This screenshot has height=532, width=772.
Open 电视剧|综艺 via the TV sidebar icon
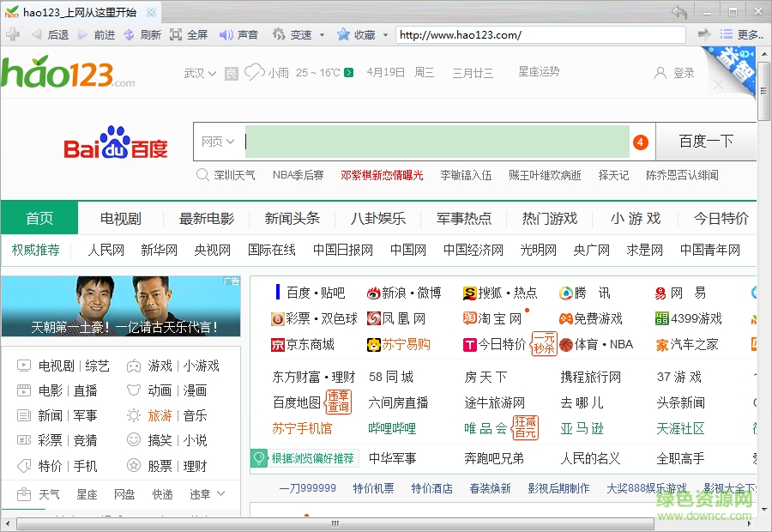pos(25,366)
